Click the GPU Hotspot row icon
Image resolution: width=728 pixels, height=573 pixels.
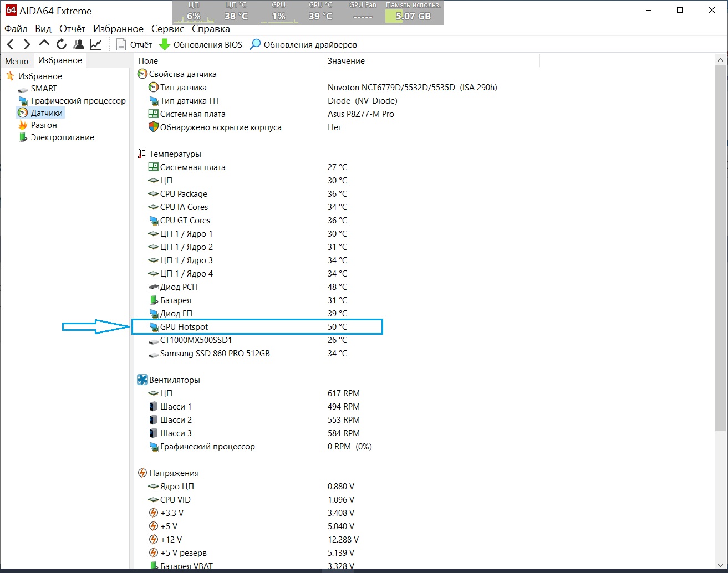[x=154, y=327]
